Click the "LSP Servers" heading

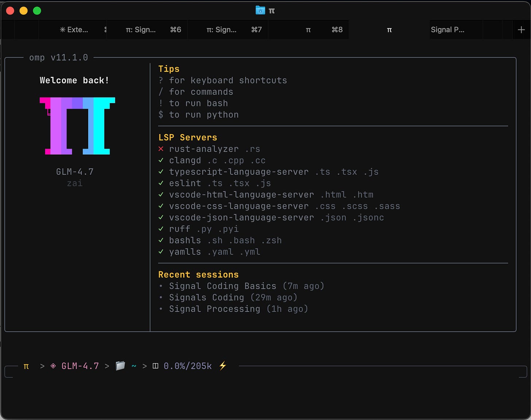click(188, 137)
